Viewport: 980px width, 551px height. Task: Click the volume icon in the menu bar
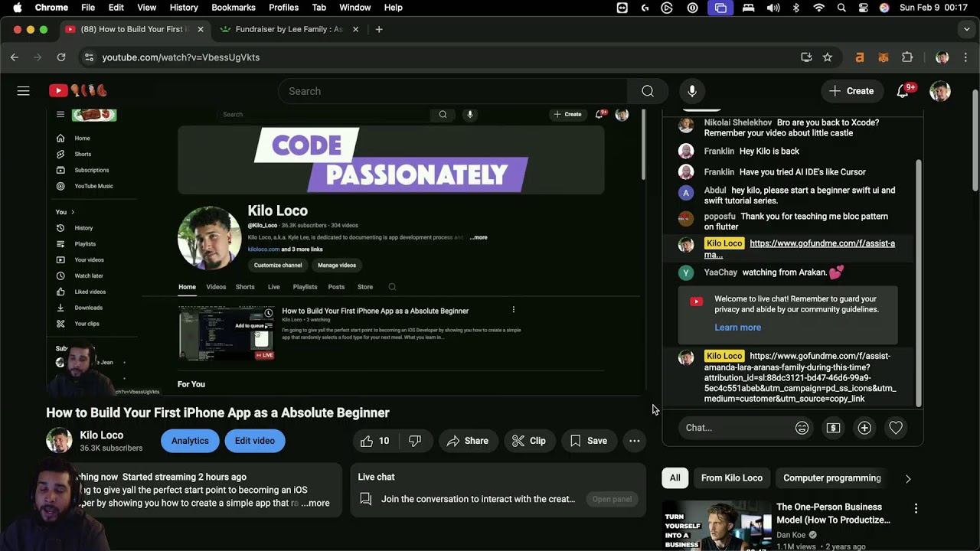point(773,8)
